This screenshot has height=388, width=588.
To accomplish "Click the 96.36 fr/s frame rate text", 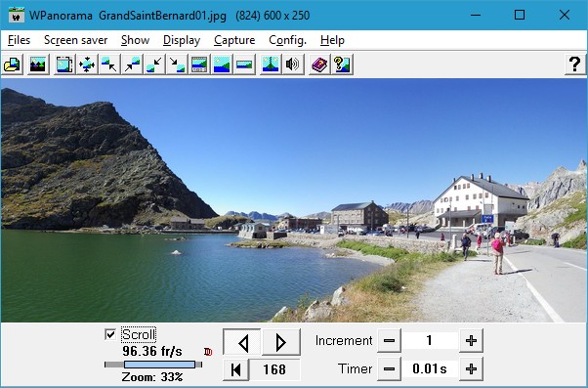I will (x=151, y=352).
